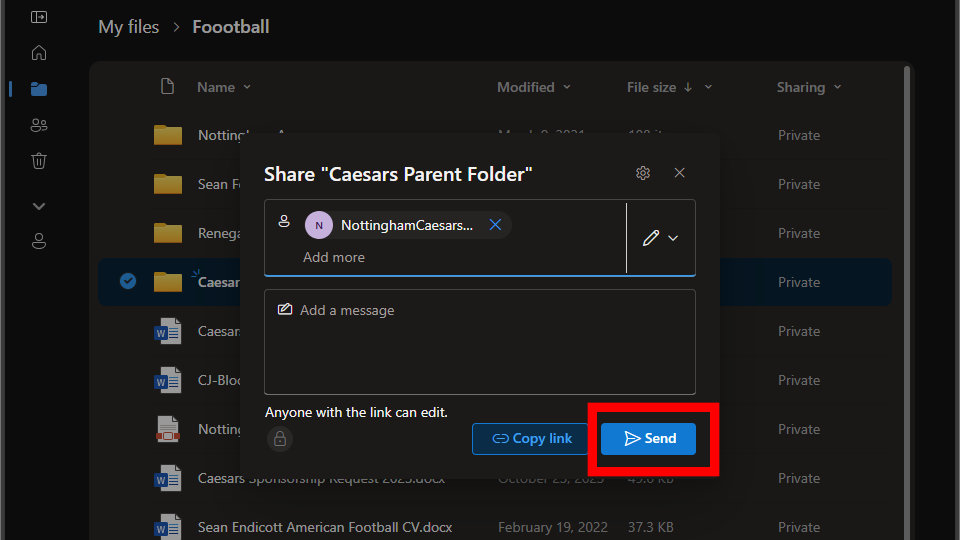Click the Add more recipients field
The height and width of the screenshot is (540, 960).
click(x=334, y=257)
